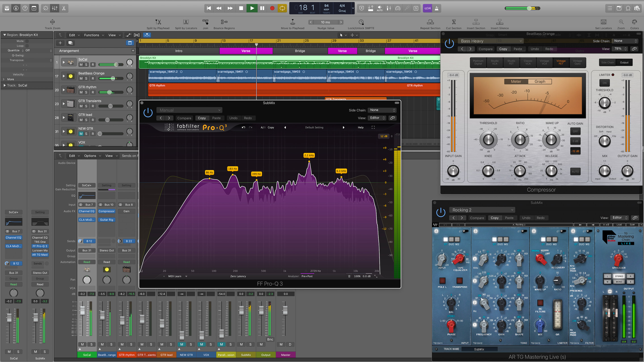
Task: Open the mixer Options menu
Action: click(93, 156)
